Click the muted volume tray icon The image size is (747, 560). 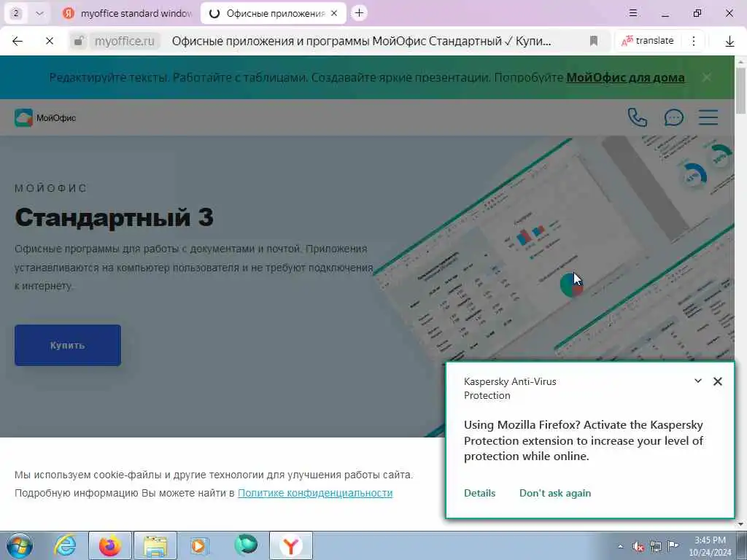(x=638, y=546)
